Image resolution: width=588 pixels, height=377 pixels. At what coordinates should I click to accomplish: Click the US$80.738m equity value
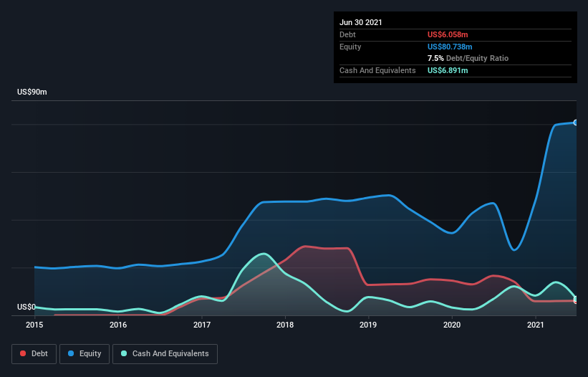tap(450, 47)
